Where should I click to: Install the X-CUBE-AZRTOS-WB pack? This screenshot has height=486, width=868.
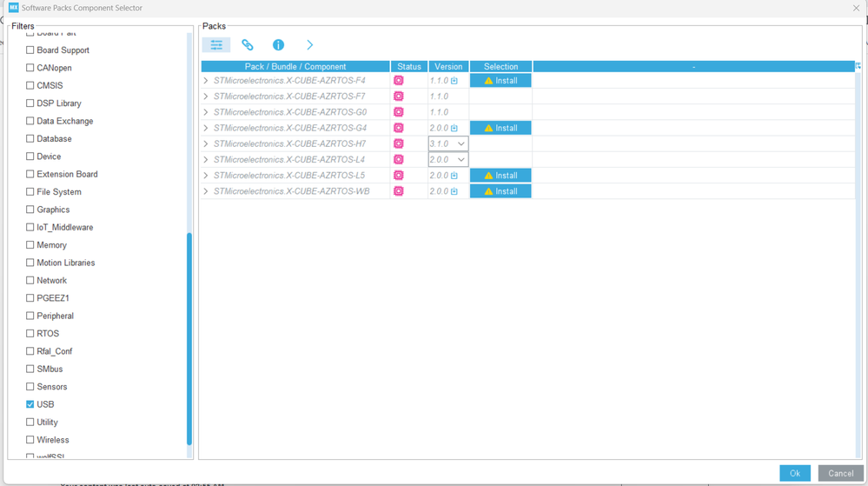click(x=500, y=191)
